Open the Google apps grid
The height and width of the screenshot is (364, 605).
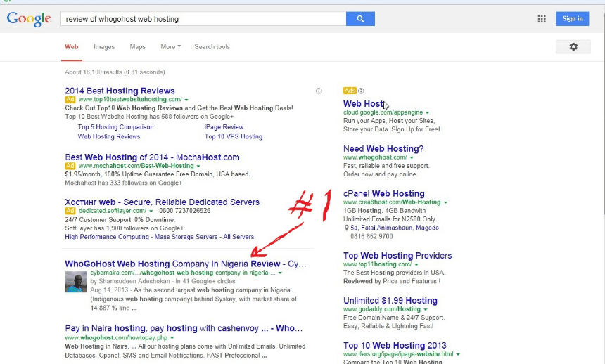542,19
